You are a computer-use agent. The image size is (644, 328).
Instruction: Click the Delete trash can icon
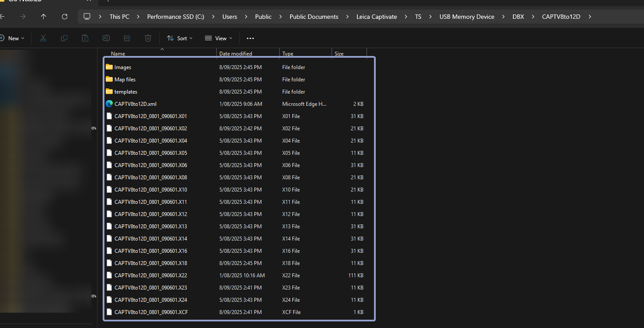pyautogui.click(x=148, y=38)
